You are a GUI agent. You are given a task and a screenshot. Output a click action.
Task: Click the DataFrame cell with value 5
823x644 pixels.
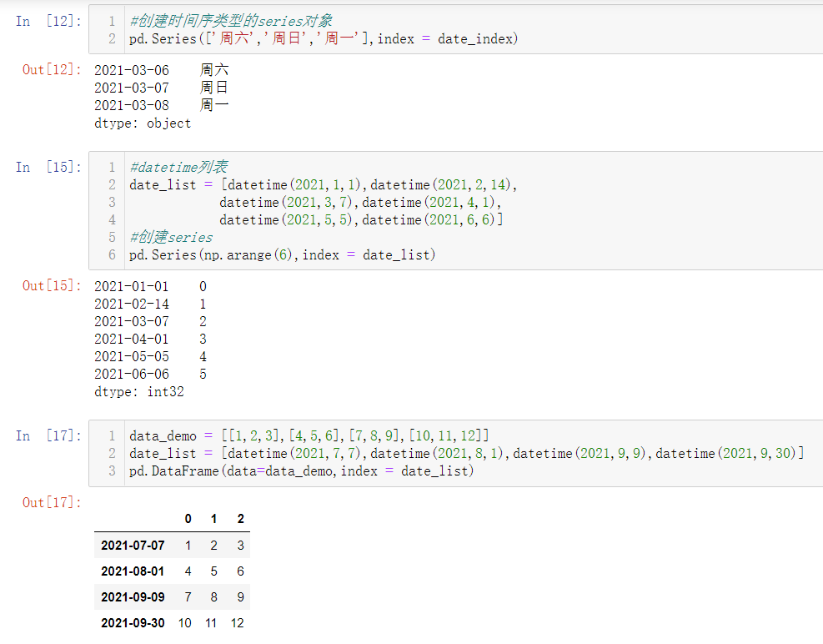(x=213, y=571)
